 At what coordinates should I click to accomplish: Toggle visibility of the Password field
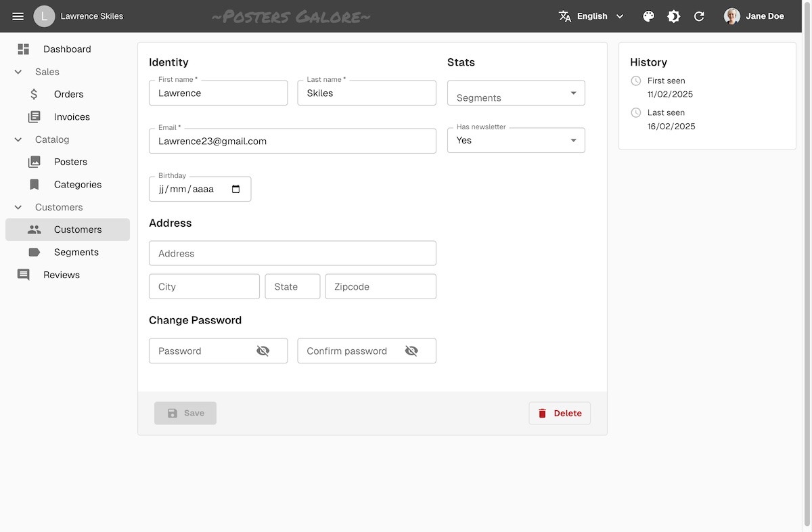pyautogui.click(x=263, y=351)
